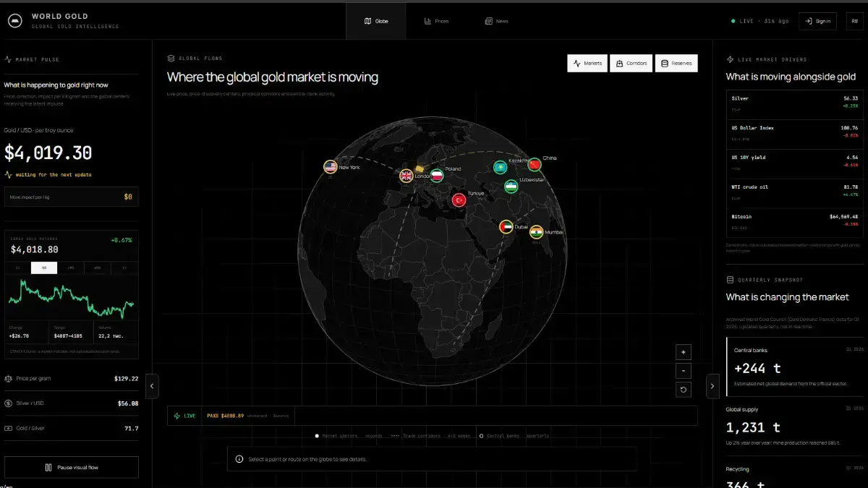The image size is (868, 488).
Task: Zoom in the globe with plus
Action: 684,352
